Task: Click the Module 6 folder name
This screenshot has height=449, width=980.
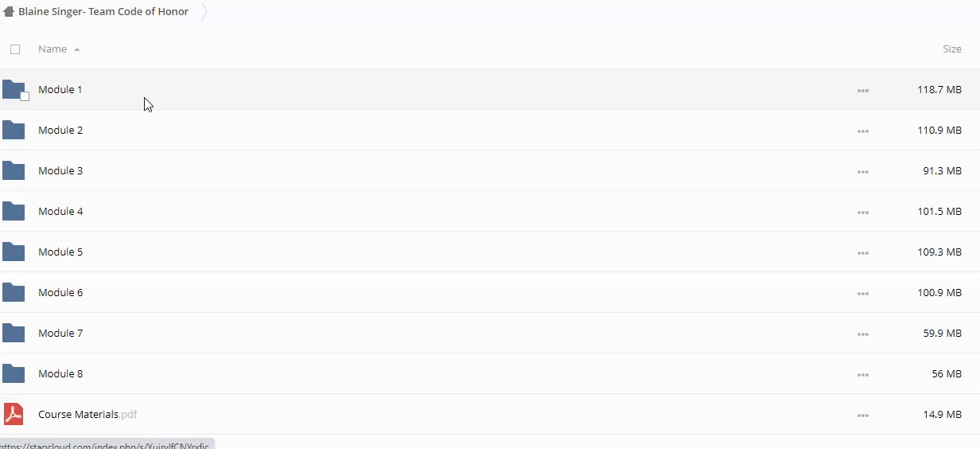Action: pos(60,292)
